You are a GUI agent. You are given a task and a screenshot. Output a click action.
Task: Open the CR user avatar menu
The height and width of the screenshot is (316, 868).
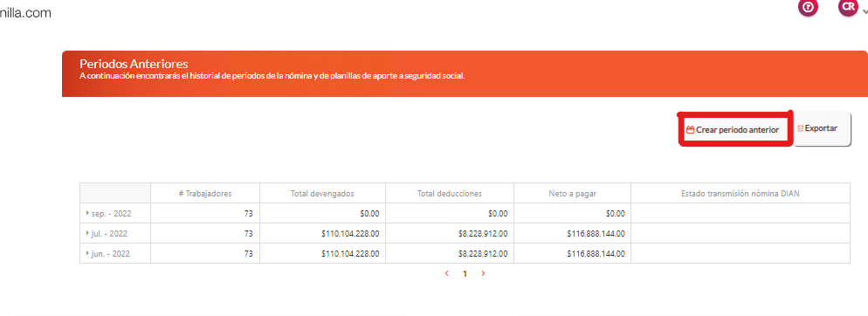pyautogui.click(x=848, y=7)
